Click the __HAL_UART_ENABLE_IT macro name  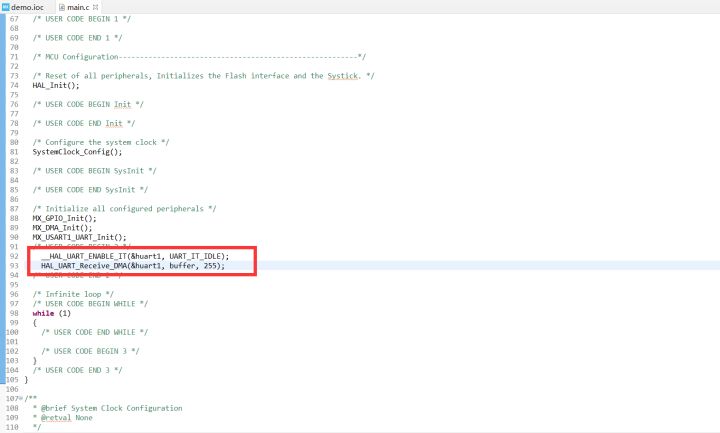click(x=84, y=256)
